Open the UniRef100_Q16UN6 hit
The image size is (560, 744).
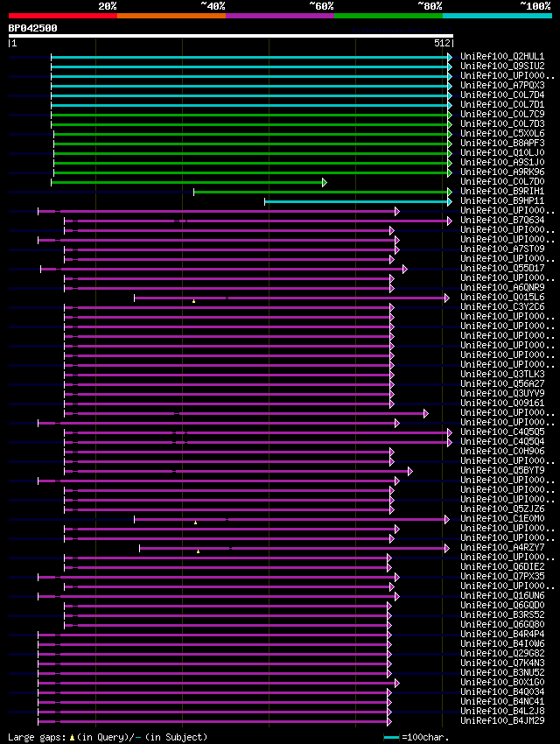(x=502, y=595)
